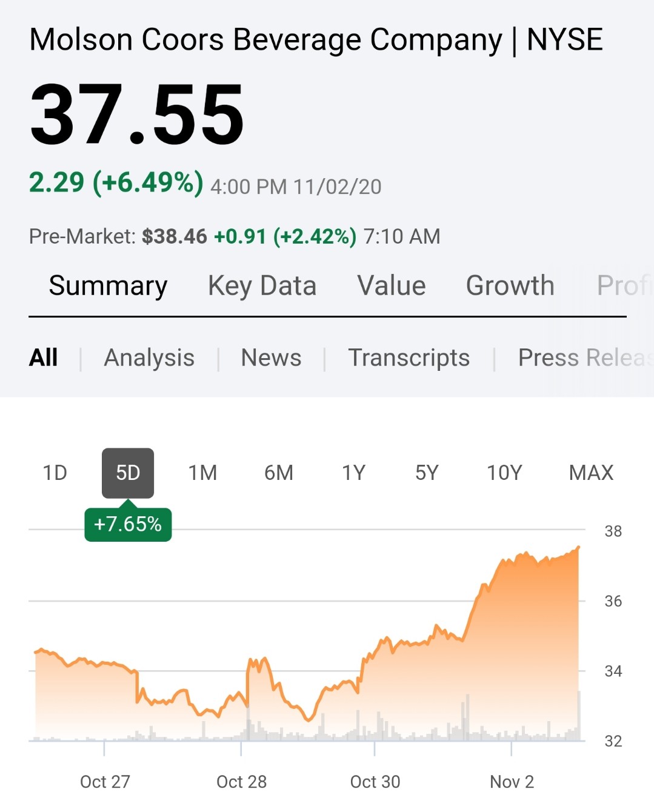Select the 1D chart range

pyautogui.click(x=55, y=473)
